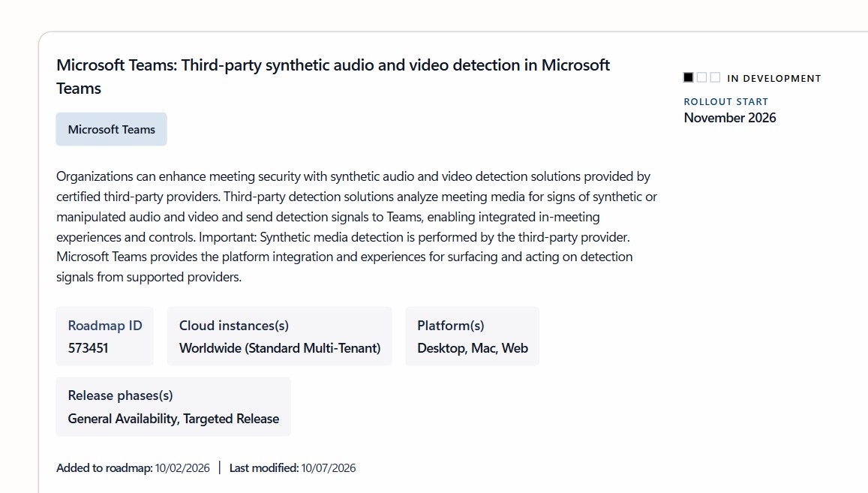This screenshot has width=868, height=493.
Task: Click the 'Last modified' date 10/07/2026
Action: (x=329, y=468)
